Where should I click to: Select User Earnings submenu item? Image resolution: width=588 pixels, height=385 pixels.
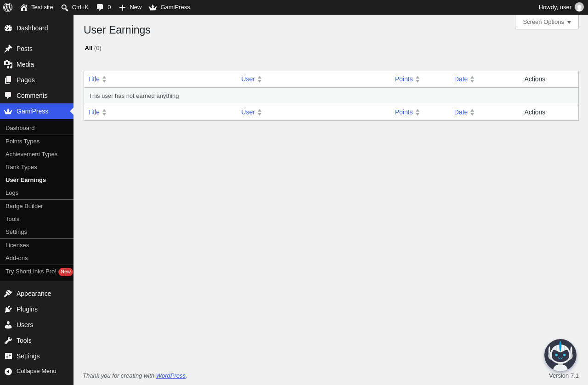[x=37, y=180]
